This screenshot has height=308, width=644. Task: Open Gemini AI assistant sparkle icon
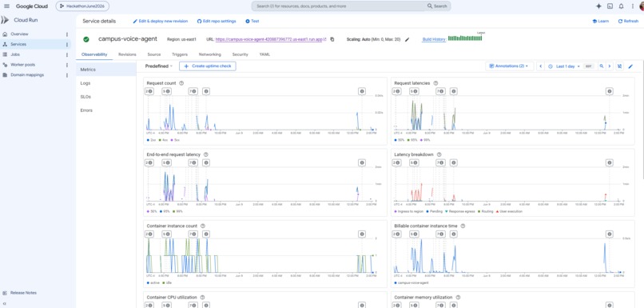[x=598, y=6]
